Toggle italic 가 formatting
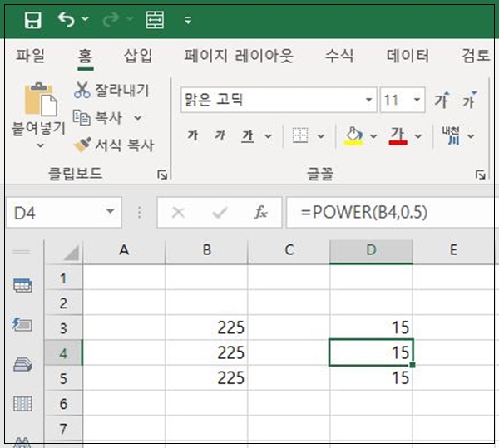The width and height of the screenshot is (499, 448). [220, 135]
